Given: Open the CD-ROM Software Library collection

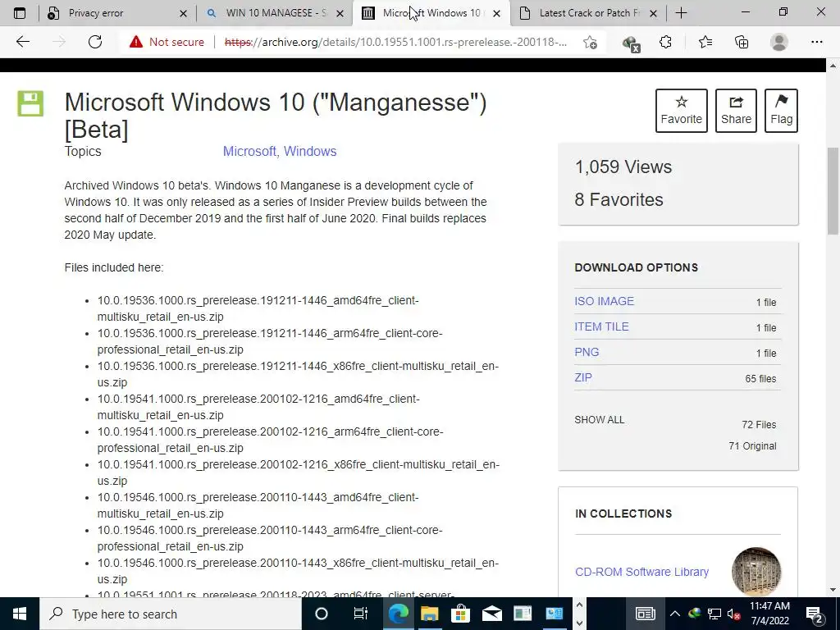Looking at the screenshot, I should (641, 572).
